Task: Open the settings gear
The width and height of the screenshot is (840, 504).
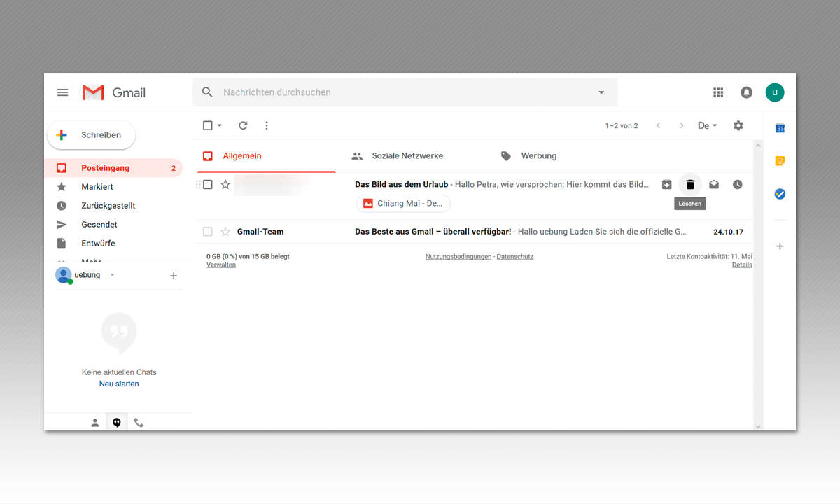Action: (x=738, y=125)
